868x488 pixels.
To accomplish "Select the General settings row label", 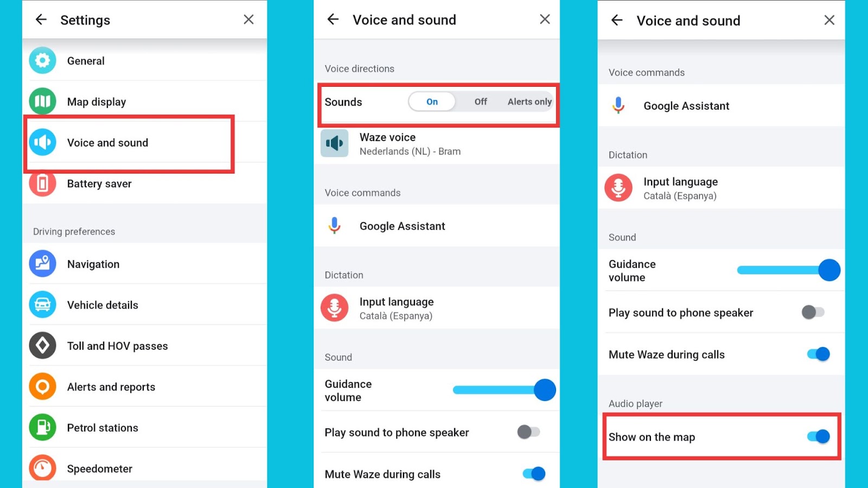I will coord(86,61).
